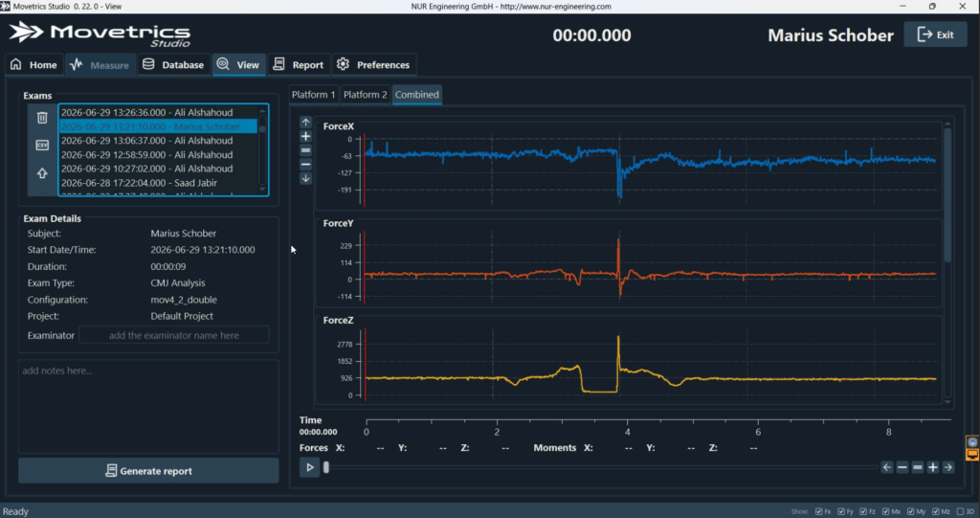Enable the 3D show checkbox
This screenshot has height=518, width=980.
click(x=961, y=511)
